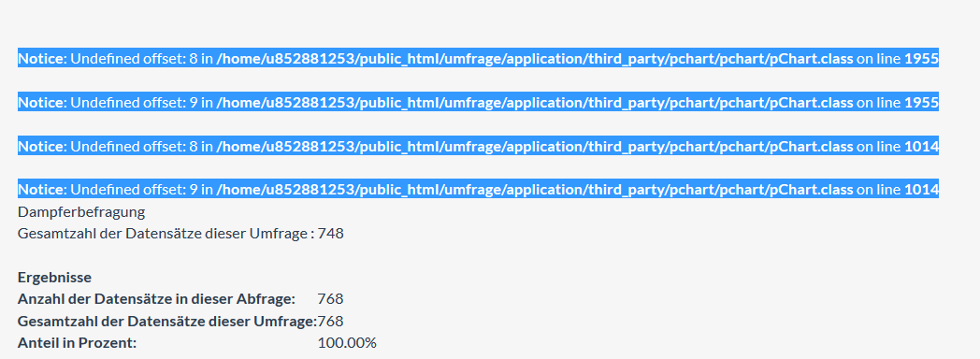The width and height of the screenshot is (980, 359).
Task: Click line number 1955 in the second notice
Action: 921,103
